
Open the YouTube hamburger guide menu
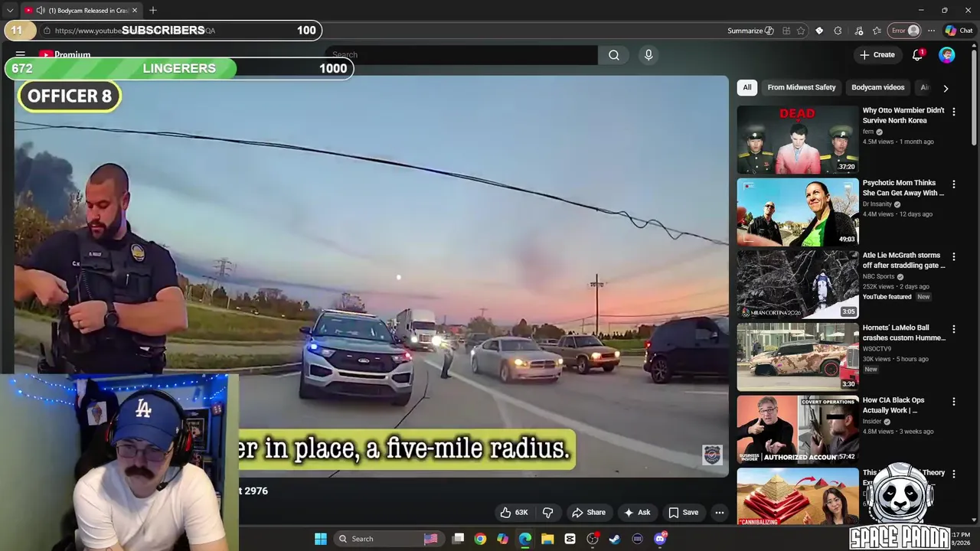[x=21, y=55]
